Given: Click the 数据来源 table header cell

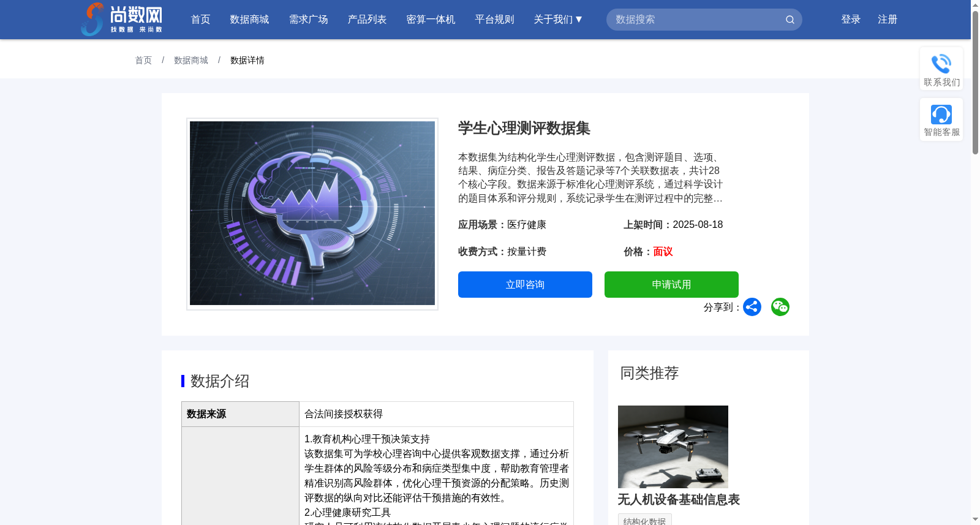Looking at the screenshot, I should 240,414.
